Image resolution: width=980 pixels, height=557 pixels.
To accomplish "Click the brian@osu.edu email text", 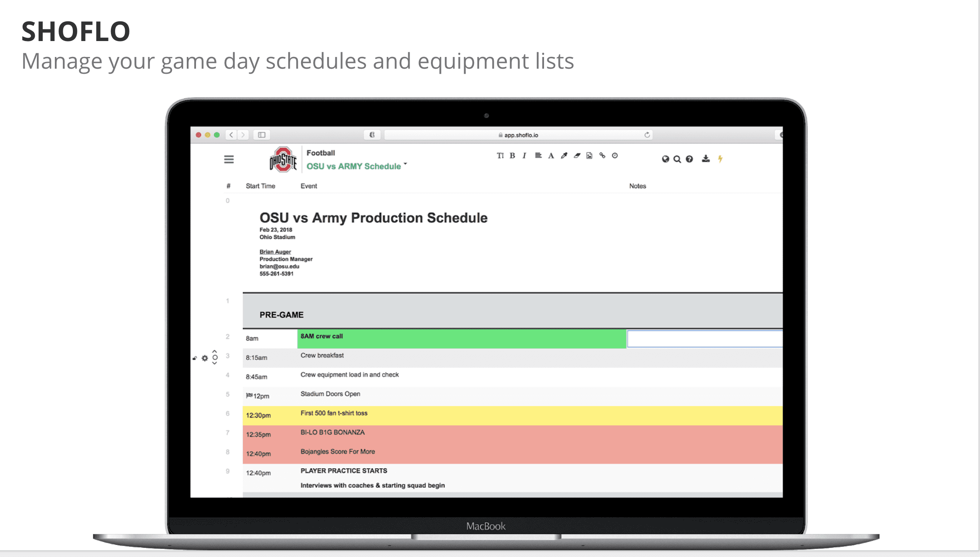I will point(279,266).
